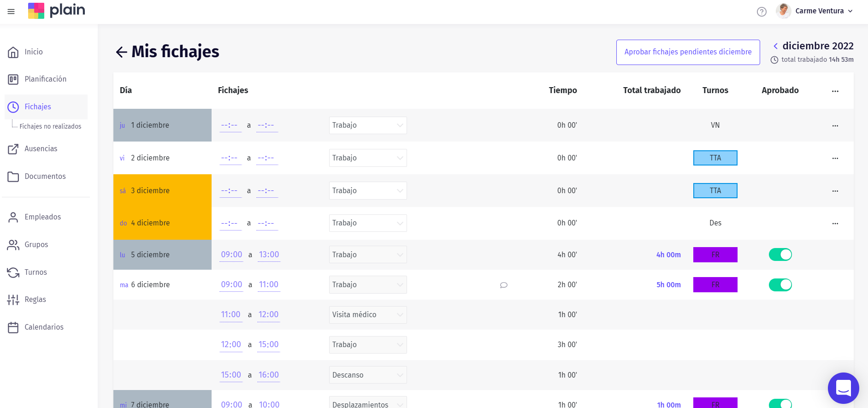Click the help question mark icon
The width and height of the screenshot is (868, 408).
(762, 12)
